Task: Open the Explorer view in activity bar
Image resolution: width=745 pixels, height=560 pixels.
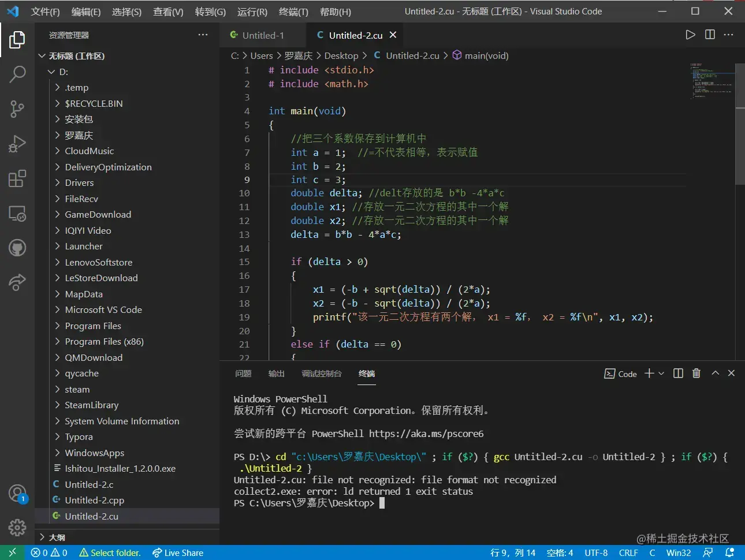Action: tap(17, 40)
